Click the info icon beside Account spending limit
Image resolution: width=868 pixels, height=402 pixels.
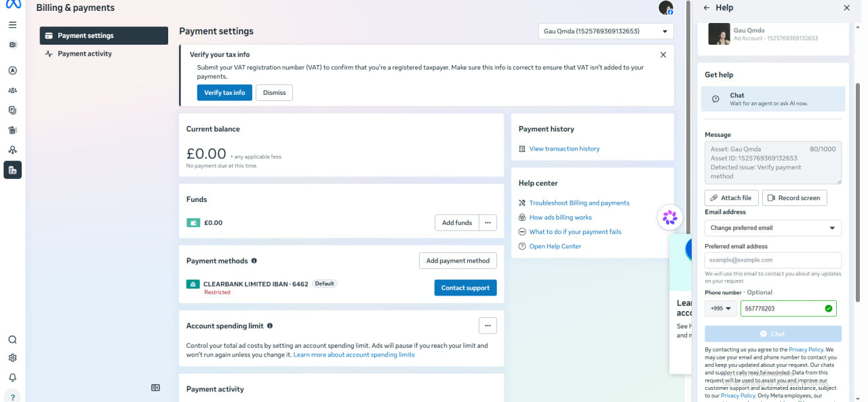[270, 325]
